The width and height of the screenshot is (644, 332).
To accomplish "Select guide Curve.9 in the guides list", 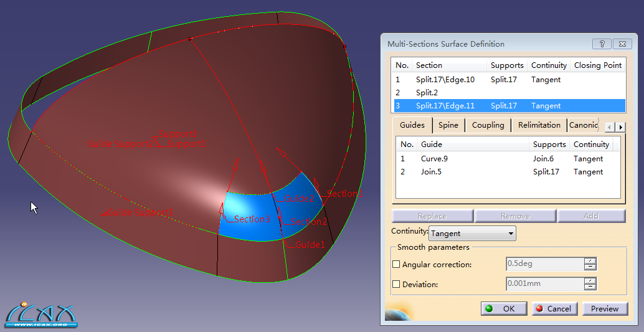I will (434, 159).
